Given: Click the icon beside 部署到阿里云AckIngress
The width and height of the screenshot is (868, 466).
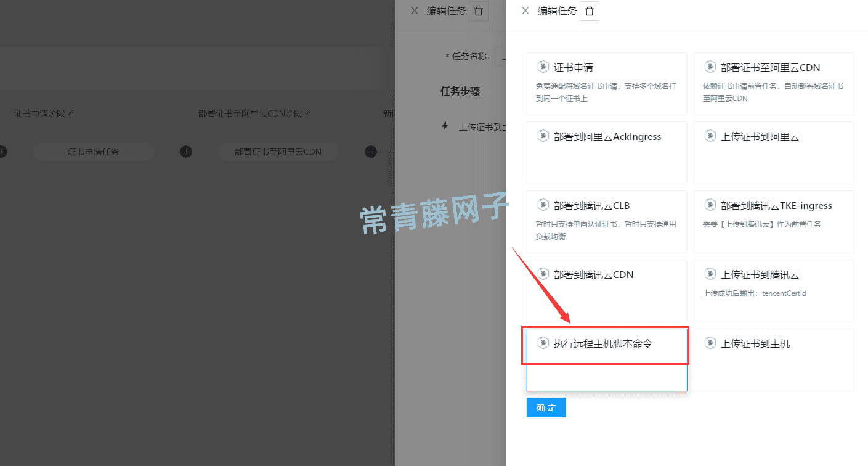Looking at the screenshot, I should pos(543,136).
